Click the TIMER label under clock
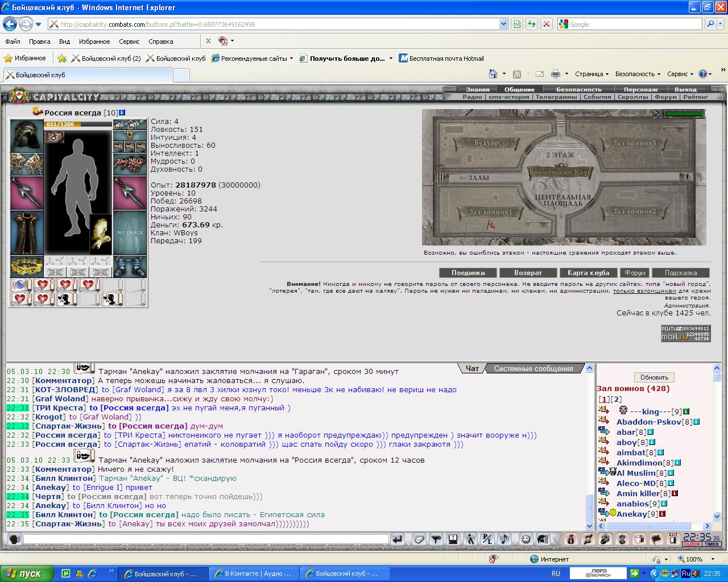 (x=712, y=544)
